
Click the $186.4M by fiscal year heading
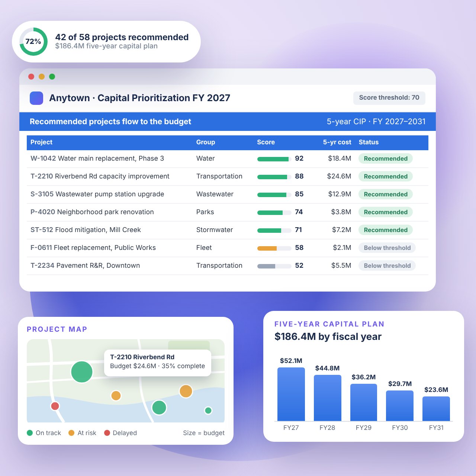(x=328, y=337)
